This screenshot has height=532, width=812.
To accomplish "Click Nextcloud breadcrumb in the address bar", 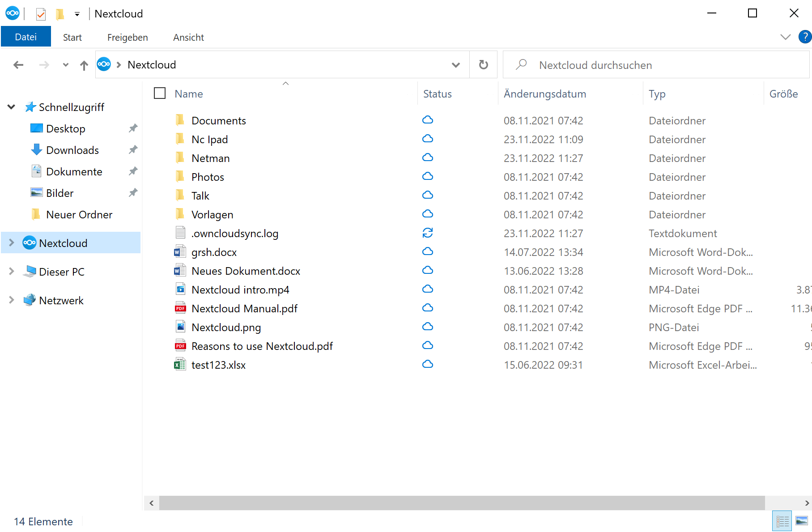I will pos(152,65).
